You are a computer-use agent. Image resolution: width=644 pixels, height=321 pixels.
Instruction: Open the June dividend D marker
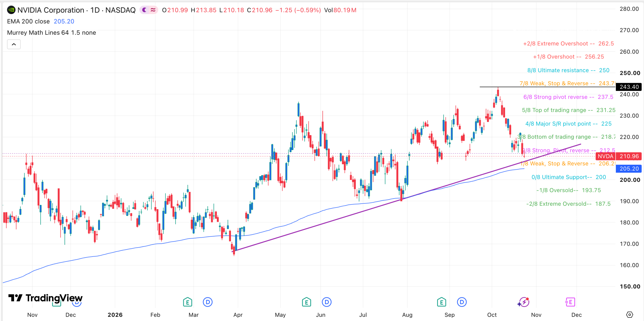point(327,302)
